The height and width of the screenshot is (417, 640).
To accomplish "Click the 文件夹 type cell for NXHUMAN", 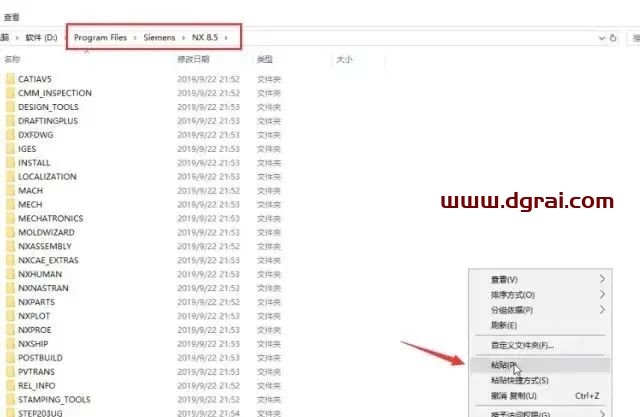I will [269, 274].
